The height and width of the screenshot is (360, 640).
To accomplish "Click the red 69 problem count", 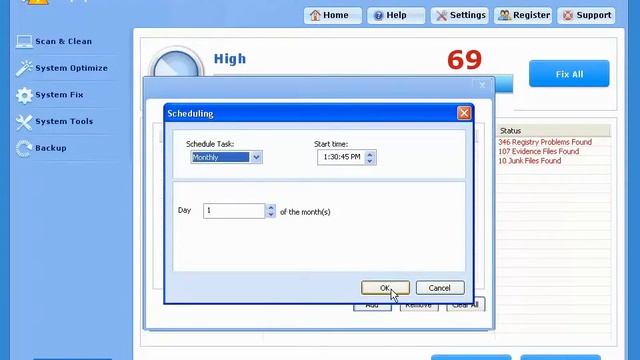I will coord(464,60).
